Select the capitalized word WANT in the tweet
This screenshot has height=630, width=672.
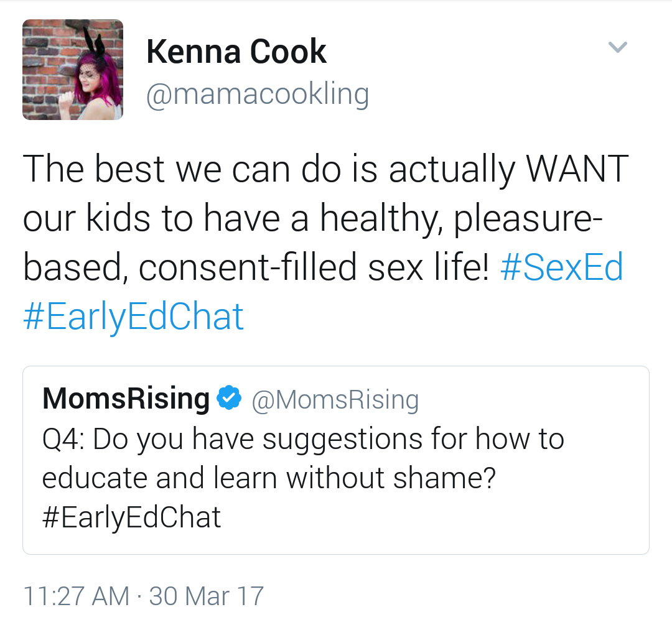(576, 169)
